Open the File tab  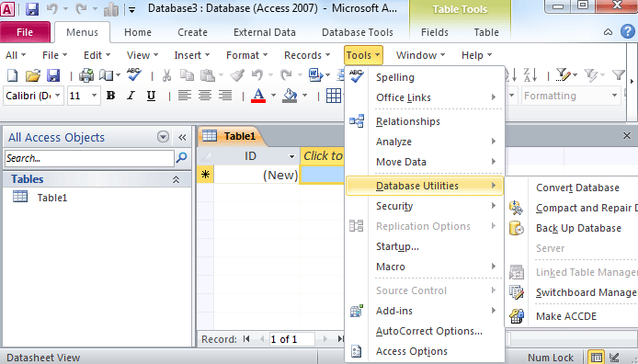[x=25, y=32]
